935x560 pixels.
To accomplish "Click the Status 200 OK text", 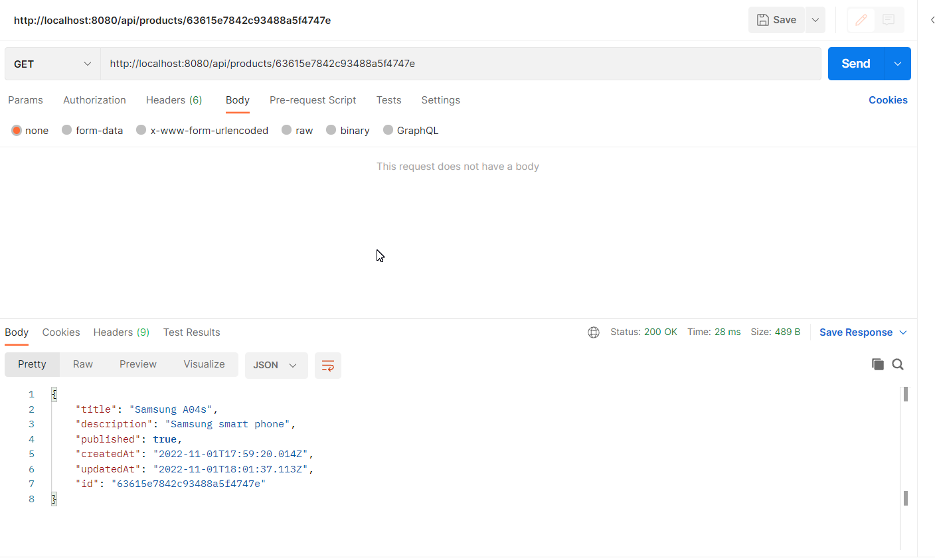I will coord(643,332).
